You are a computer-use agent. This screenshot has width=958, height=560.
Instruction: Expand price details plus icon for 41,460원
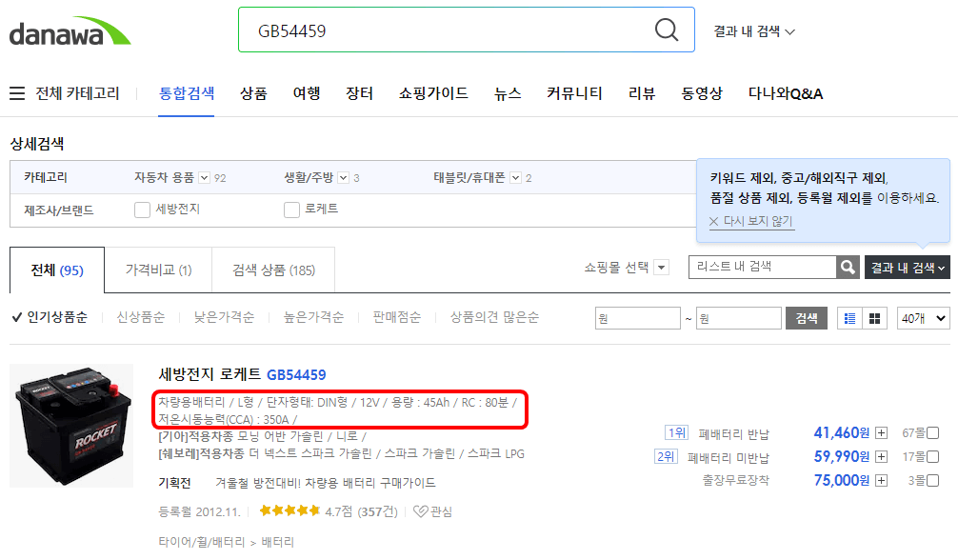click(881, 433)
